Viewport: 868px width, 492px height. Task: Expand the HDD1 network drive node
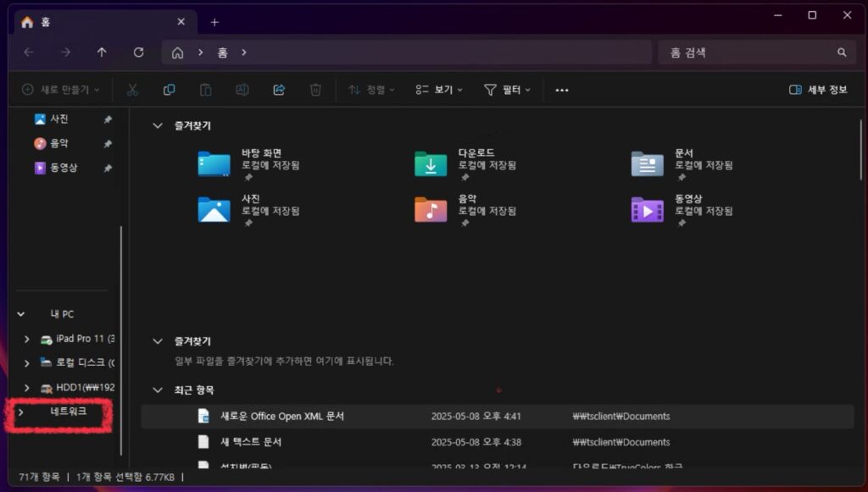coord(26,388)
